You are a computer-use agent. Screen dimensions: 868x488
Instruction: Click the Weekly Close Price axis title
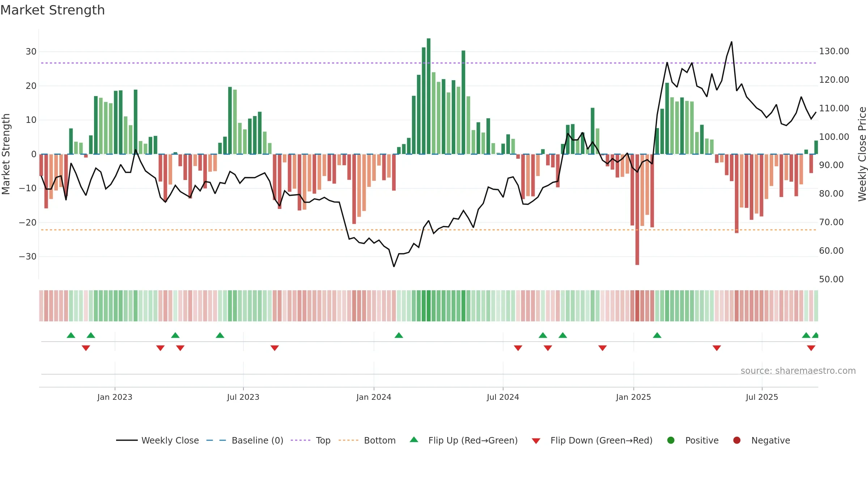862,154
